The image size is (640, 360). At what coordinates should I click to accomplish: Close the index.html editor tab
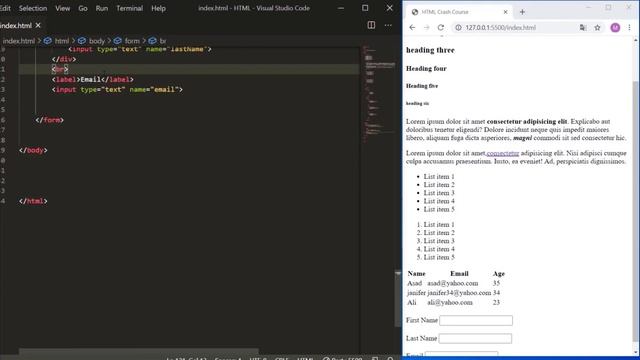pos(38,25)
